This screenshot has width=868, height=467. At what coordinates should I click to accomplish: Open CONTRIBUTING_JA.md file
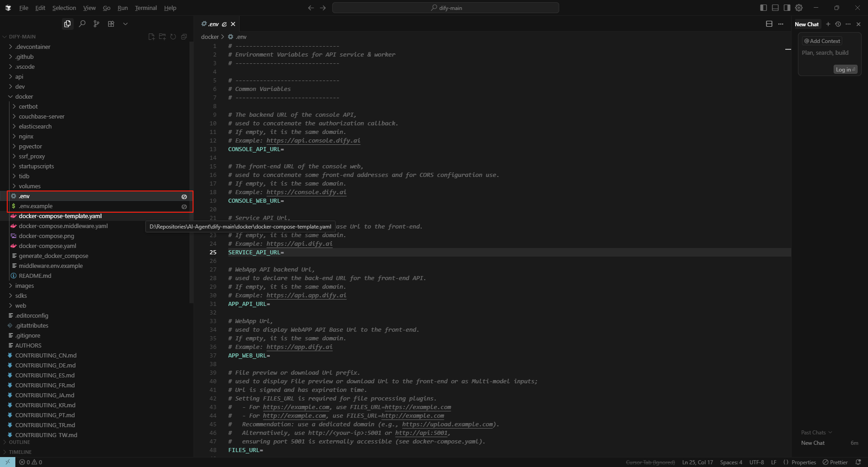pyautogui.click(x=45, y=395)
